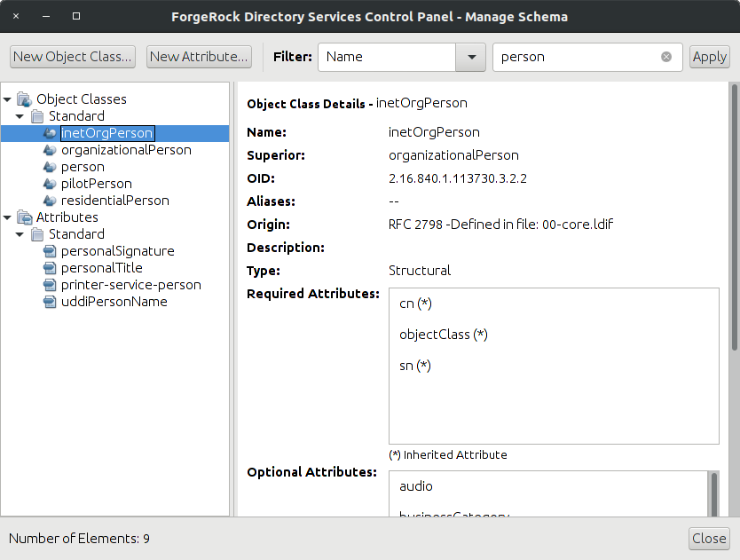Click the residentialPerson object class icon
Viewport: 740px width, 560px height.
(50, 201)
